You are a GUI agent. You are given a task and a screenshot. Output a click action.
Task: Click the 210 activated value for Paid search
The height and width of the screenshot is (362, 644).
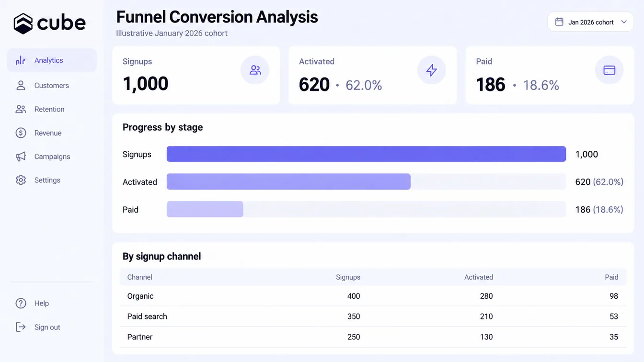(486, 317)
